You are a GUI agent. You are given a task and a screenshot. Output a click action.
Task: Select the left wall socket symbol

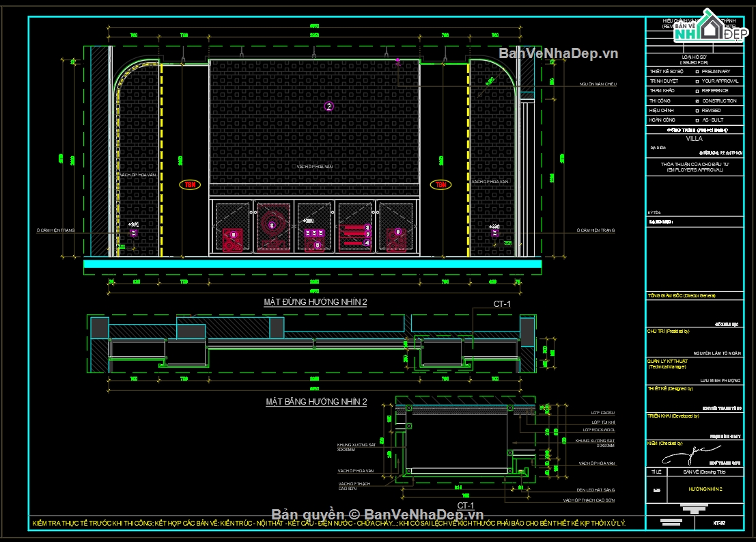tap(134, 233)
